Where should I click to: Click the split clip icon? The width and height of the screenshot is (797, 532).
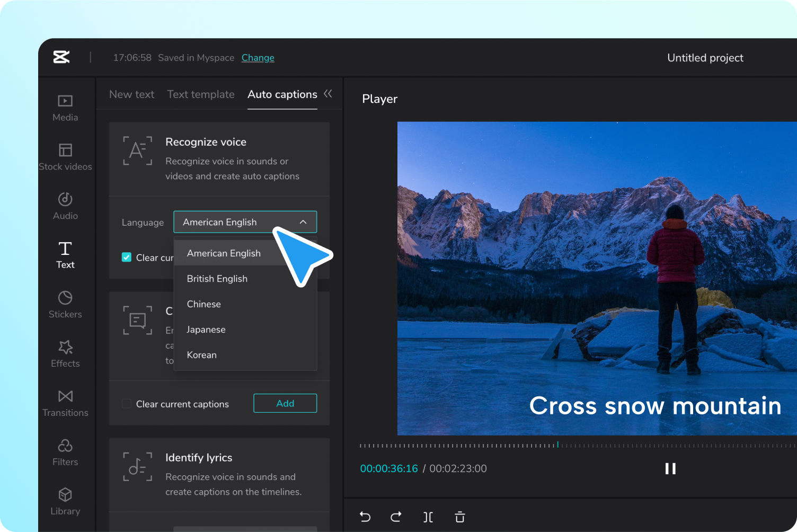click(x=428, y=517)
